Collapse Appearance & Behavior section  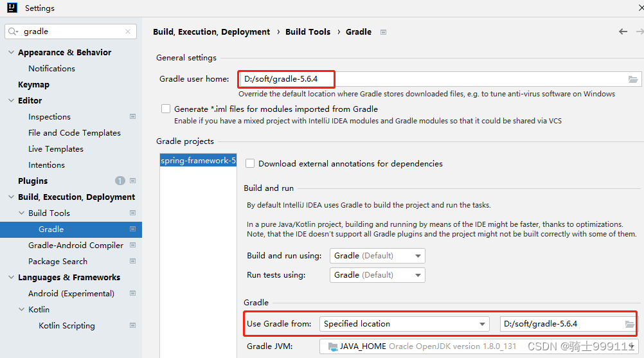click(x=11, y=52)
